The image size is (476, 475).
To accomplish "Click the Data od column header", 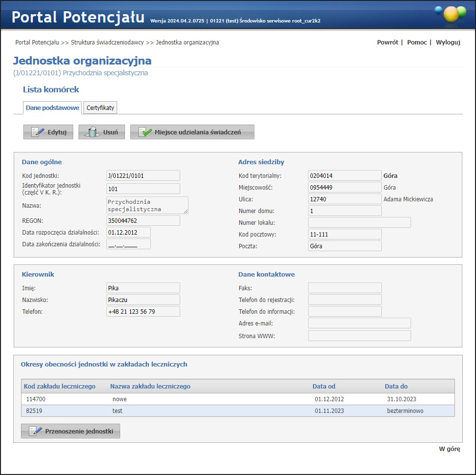I will pyautogui.click(x=324, y=386).
